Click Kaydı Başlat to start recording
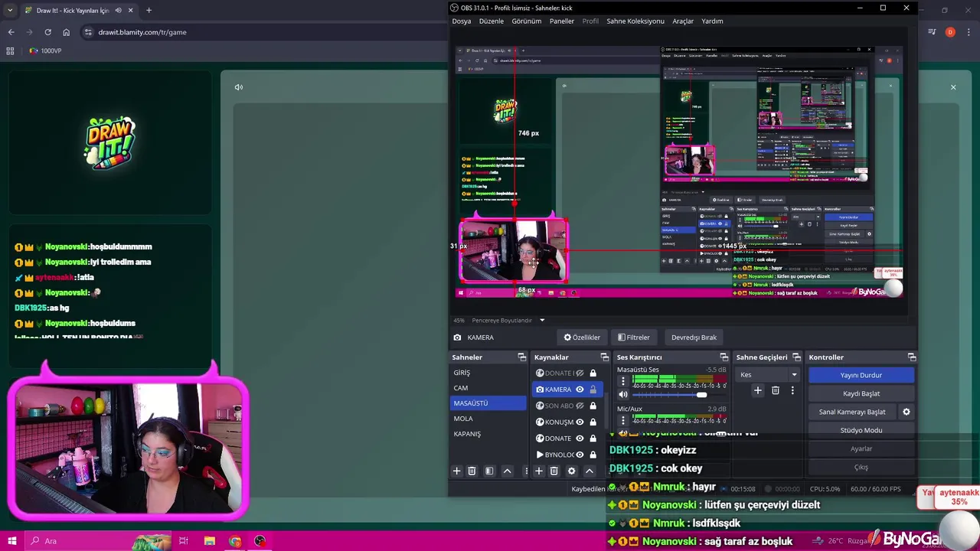The width and height of the screenshot is (980, 551). [861, 393]
